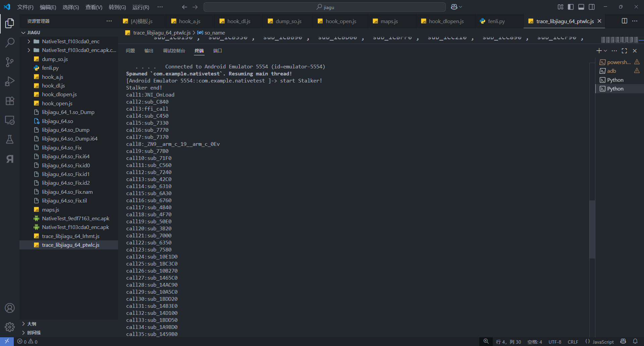Open the Remote Explorer view
644x346 pixels.
[10, 120]
